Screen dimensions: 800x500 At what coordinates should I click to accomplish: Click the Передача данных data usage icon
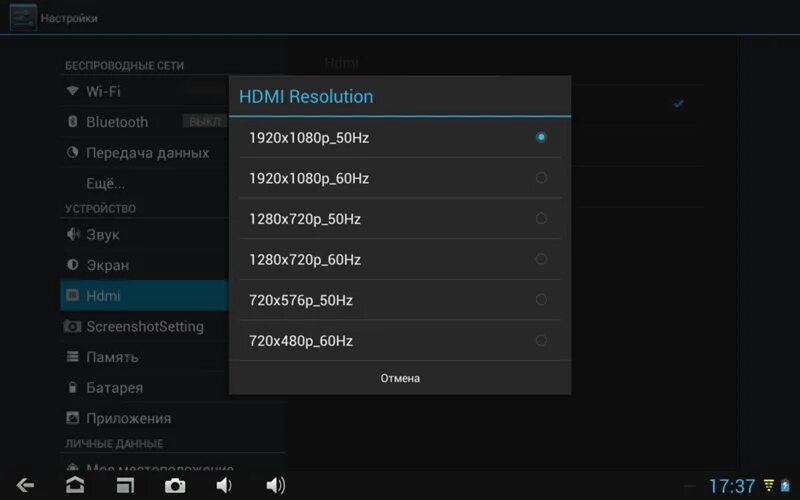72,152
